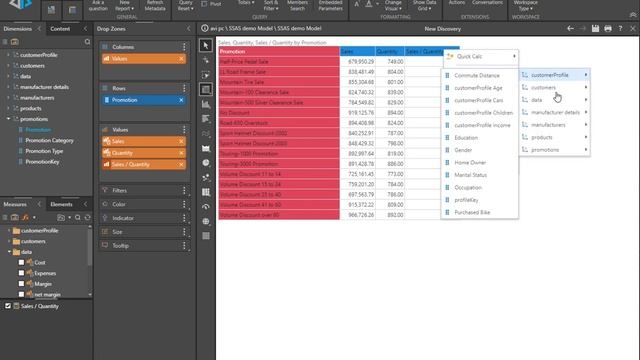Screen dimensions: 640x360
Task: Open the Show Data Grid dropdown
Action: pos(424,5)
